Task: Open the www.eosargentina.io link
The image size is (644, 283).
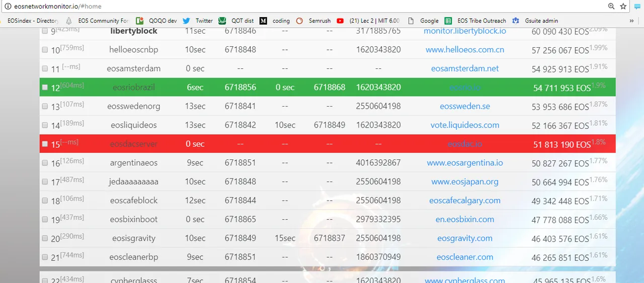Action: [465, 162]
